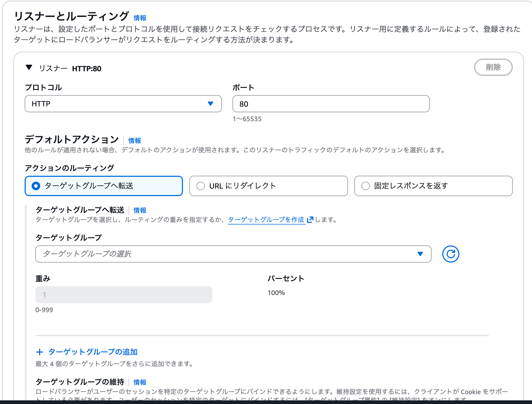Screen dimensions: 532x404
Task: Select the 固定レスポンスを返す radio option
Action: click(366, 186)
